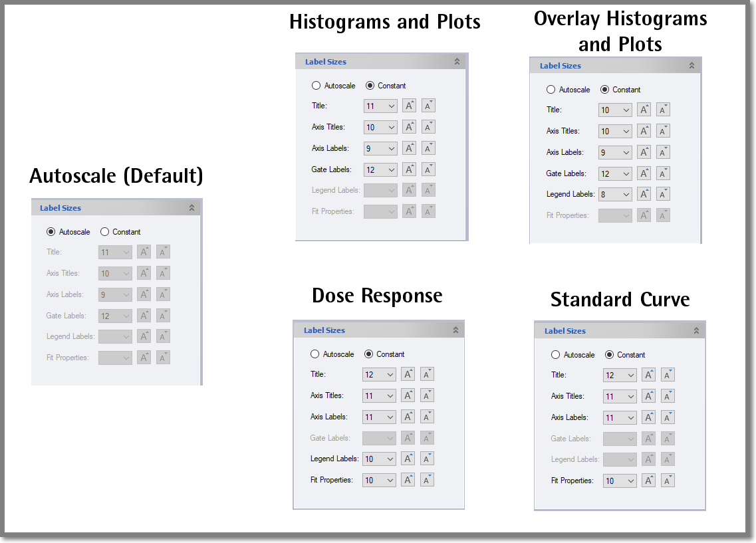Increase Title font size in Overlay Histograms panel
Viewport: 756px width, 543px height.
coord(644,110)
